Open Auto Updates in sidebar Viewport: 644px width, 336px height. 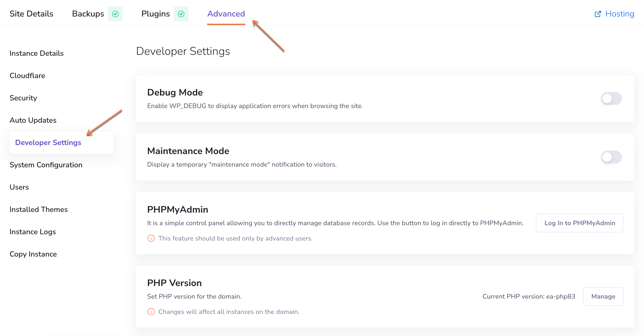(33, 120)
